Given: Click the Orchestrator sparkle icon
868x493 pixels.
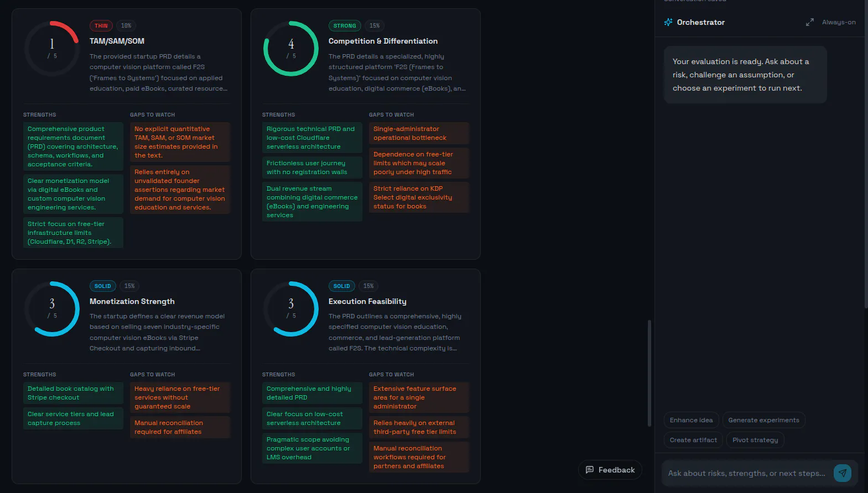Looking at the screenshot, I should click(668, 22).
